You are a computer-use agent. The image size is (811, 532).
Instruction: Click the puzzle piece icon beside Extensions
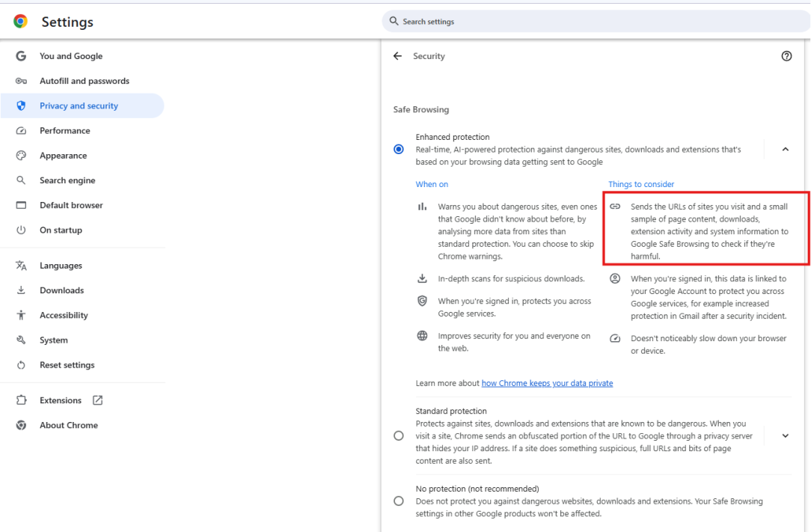(21, 400)
